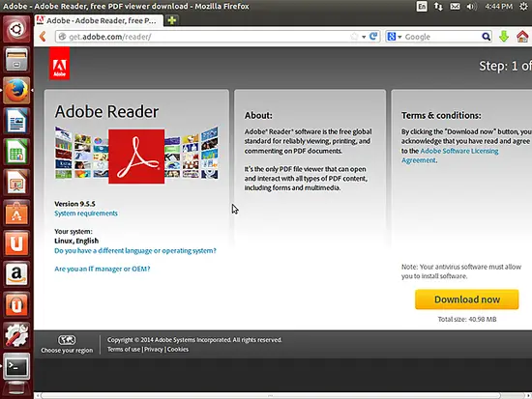The image size is (532, 399).
Task: Open a new tab with plus button
Action: click(171, 20)
